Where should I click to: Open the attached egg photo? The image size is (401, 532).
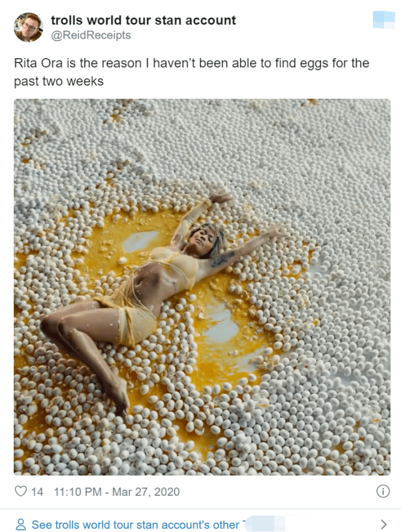click(202, 287)
